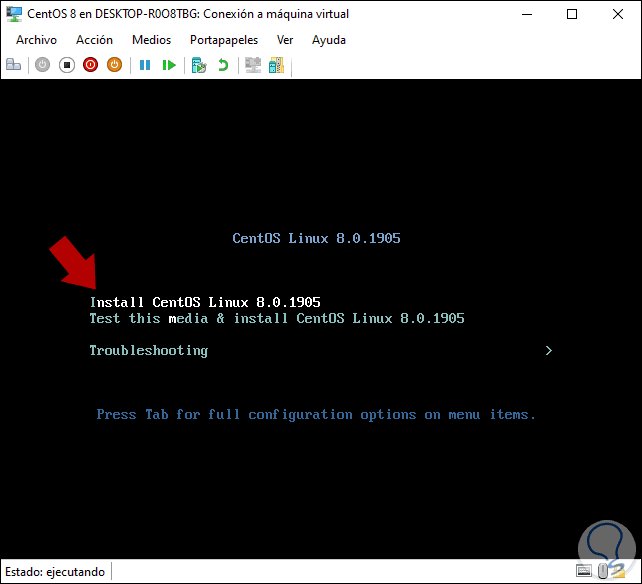This screenshot has height=584, width=642.
Task: Open the Acción menu
Action: click(95, 40)
